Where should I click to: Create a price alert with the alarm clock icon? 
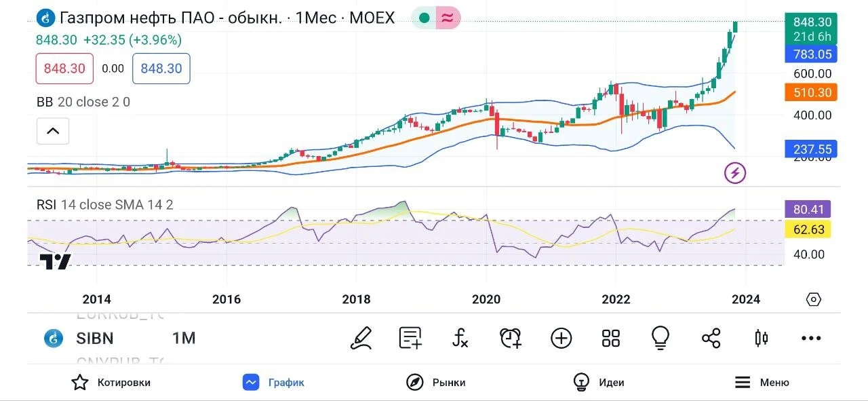pyautogui.click(x=510, y=338)
